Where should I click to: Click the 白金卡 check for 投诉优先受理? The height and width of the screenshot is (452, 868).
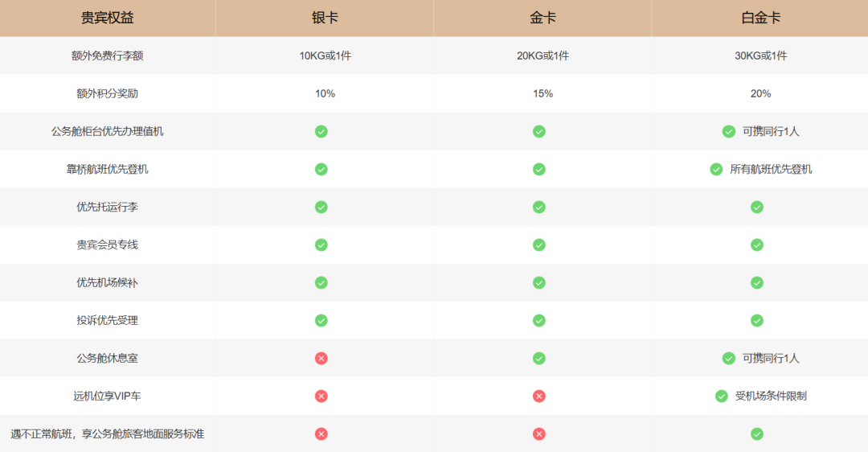[x=757, y=320]
